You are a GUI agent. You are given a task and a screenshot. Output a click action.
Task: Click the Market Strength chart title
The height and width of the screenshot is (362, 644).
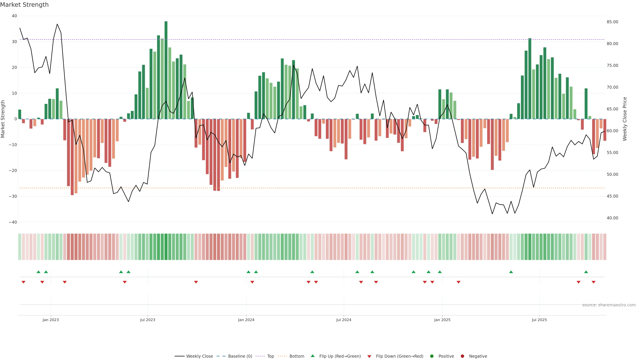[24, 5]
